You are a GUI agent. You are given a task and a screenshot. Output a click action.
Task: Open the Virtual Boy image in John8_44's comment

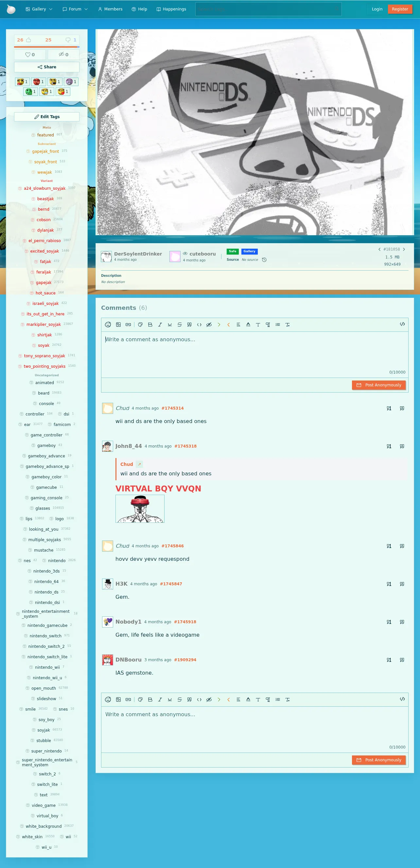click(140, 509)
